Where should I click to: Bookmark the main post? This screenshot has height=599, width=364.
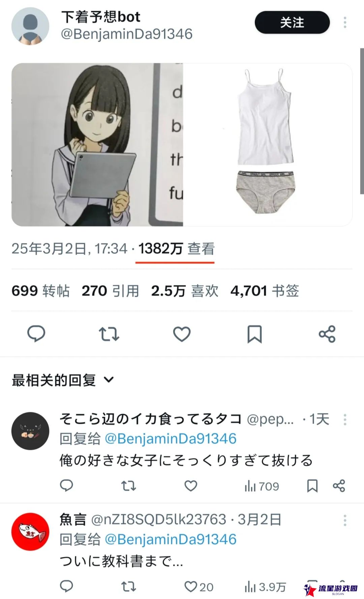tap(254, 334)
